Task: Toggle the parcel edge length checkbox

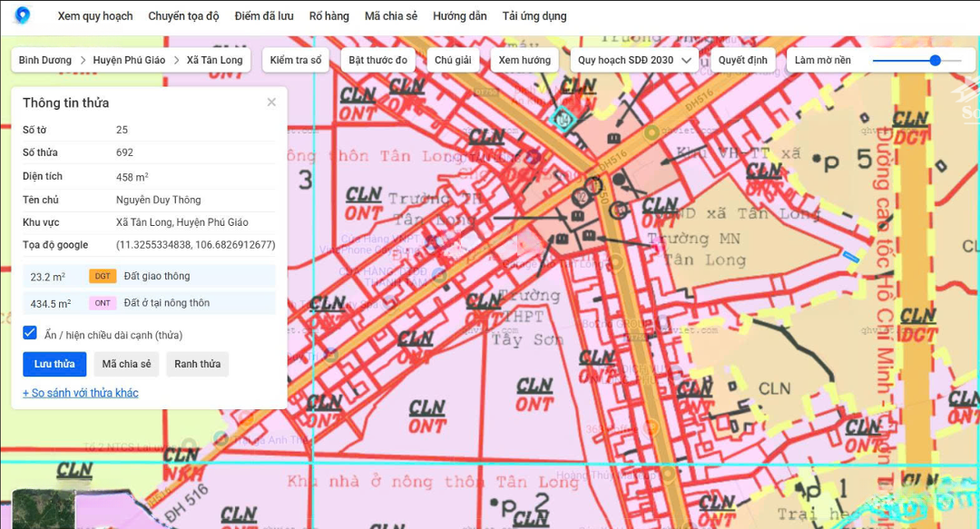Action: pos(30,334)
